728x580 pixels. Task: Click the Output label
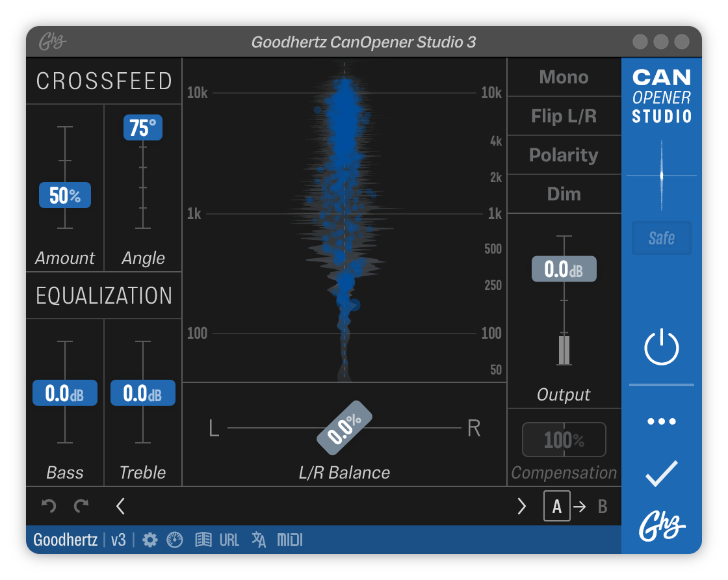click(564, 394)
